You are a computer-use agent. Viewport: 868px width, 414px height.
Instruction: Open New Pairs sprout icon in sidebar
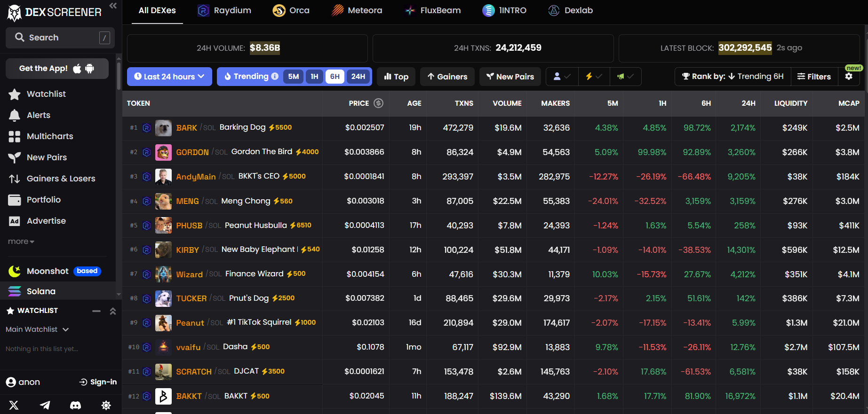15,157
